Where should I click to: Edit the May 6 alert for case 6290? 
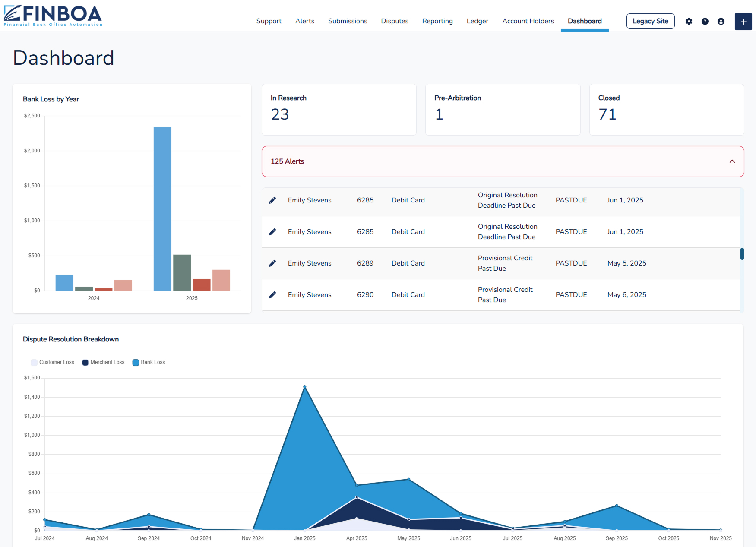(272, 294)
